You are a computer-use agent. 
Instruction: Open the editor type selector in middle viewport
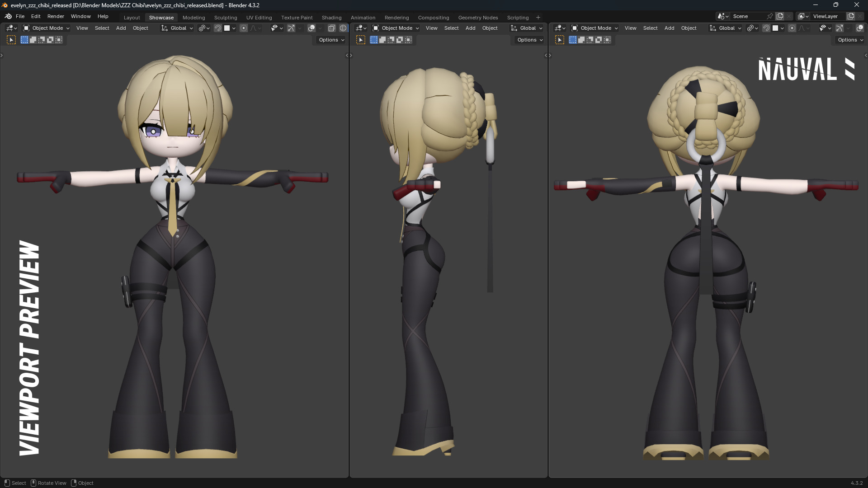pyautogui.click(x=361, y=28)
